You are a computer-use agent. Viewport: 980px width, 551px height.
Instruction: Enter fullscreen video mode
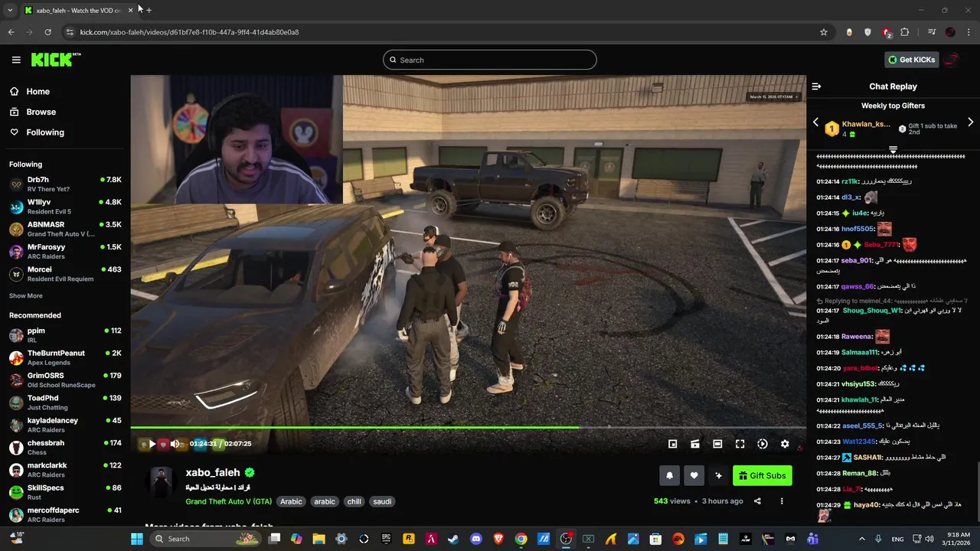click(x=740, y=444)
